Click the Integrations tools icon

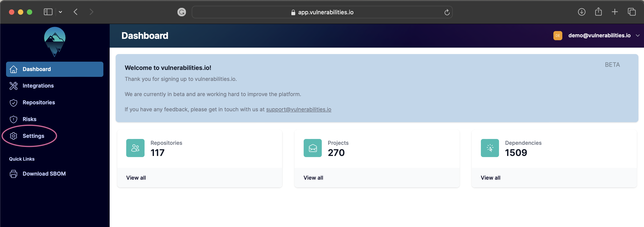13,86
